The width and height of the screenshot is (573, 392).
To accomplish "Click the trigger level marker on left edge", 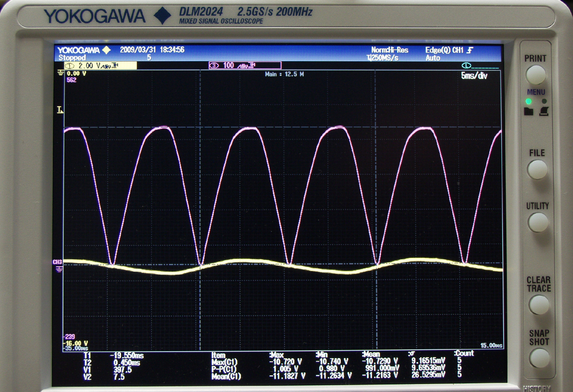I will 60,110.
